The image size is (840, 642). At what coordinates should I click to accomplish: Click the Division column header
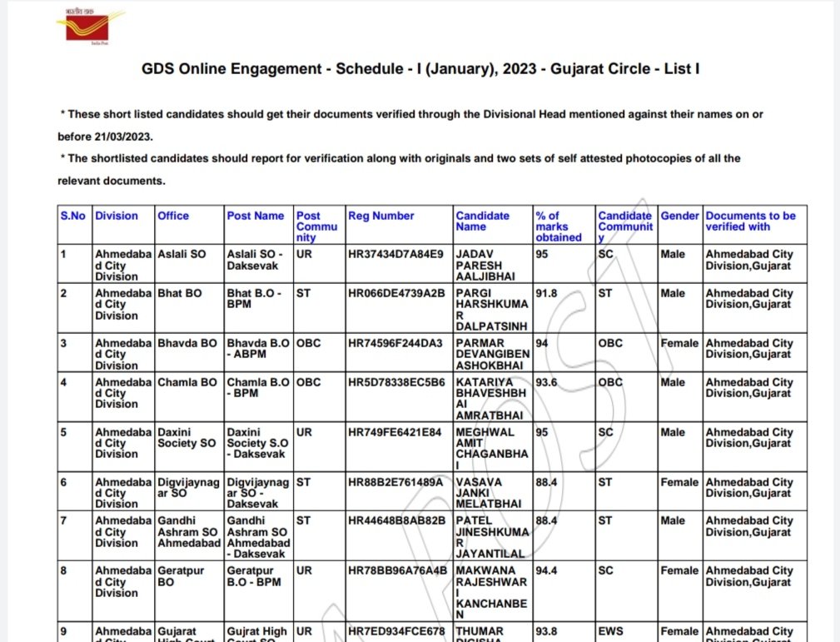pos(117,216)
